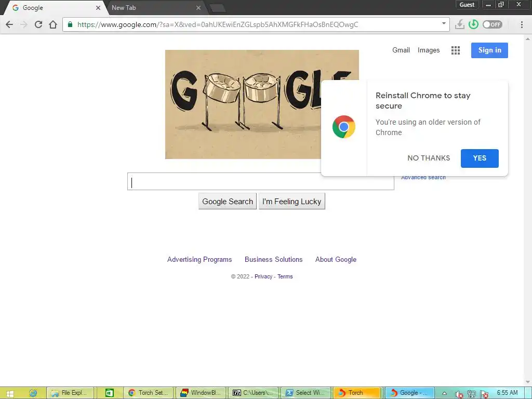Image resolution: width=532 pixels, height=399 pixels.
Task: Open the home page via house icon
Action: pos(53,24)
